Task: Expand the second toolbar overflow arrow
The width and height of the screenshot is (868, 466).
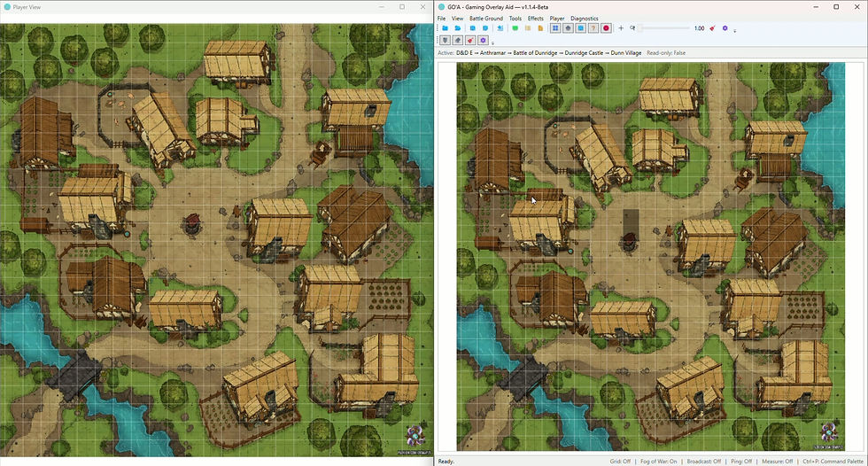Action: click(x=492, y=43)
